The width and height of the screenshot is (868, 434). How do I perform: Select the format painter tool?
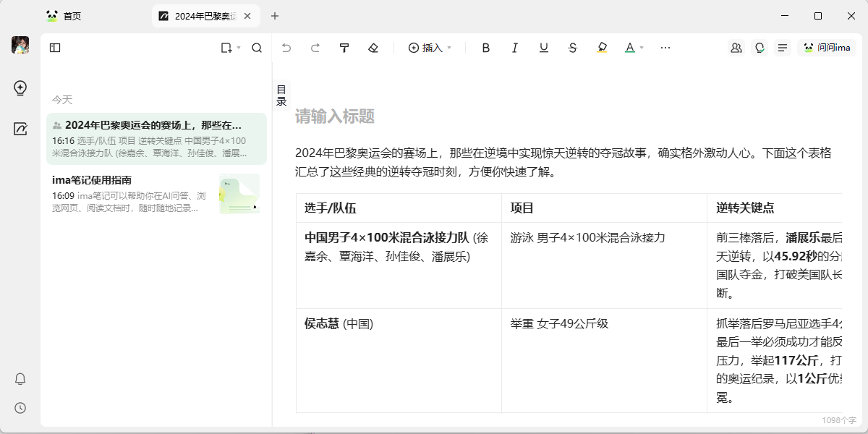344,48
